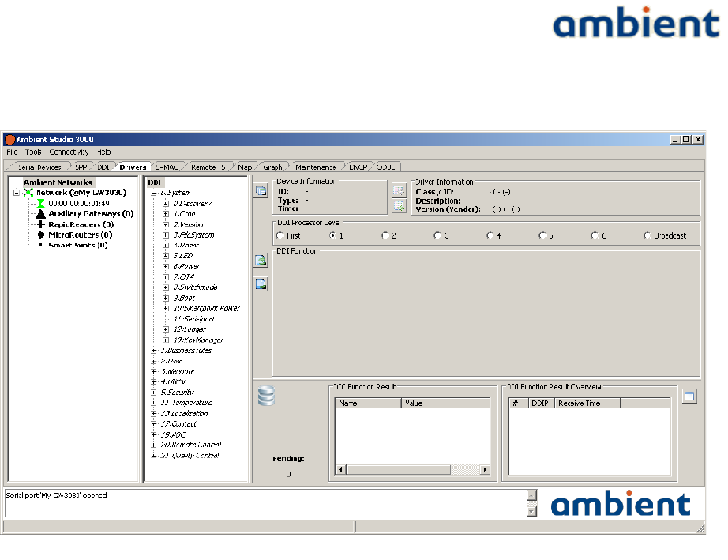Expand the 1:Business rules node
This screenshot has width=728, height=560.
click(154, 351)
